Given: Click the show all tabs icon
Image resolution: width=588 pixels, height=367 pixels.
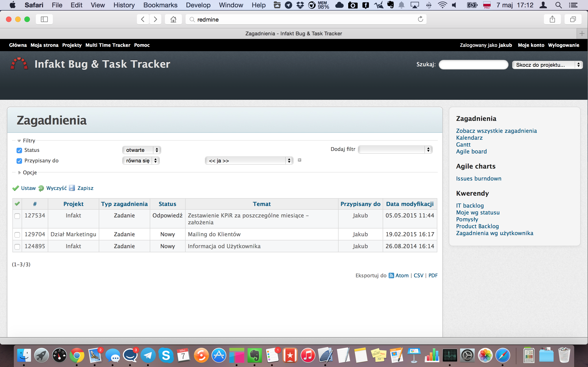Looking at the screenshot, I should 573,19.
